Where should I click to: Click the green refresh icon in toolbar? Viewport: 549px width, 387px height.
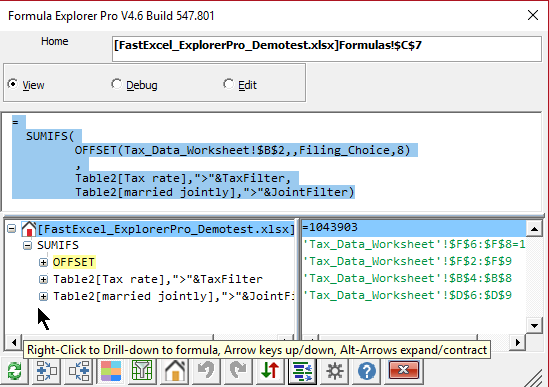(x=15, y=371)
